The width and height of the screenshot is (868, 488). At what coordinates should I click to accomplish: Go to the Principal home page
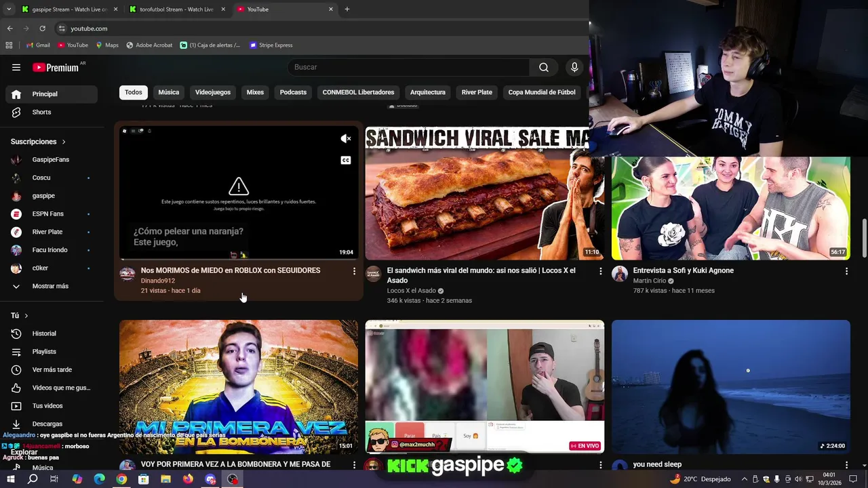52,94
